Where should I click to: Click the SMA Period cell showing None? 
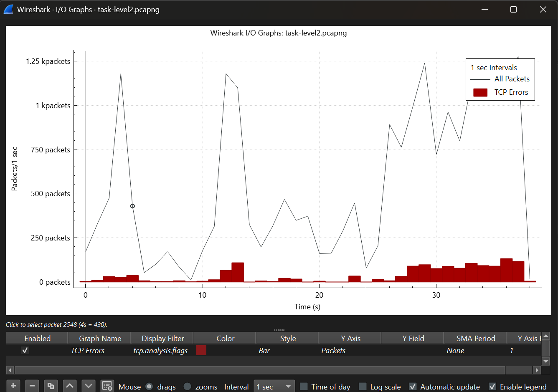475,350
